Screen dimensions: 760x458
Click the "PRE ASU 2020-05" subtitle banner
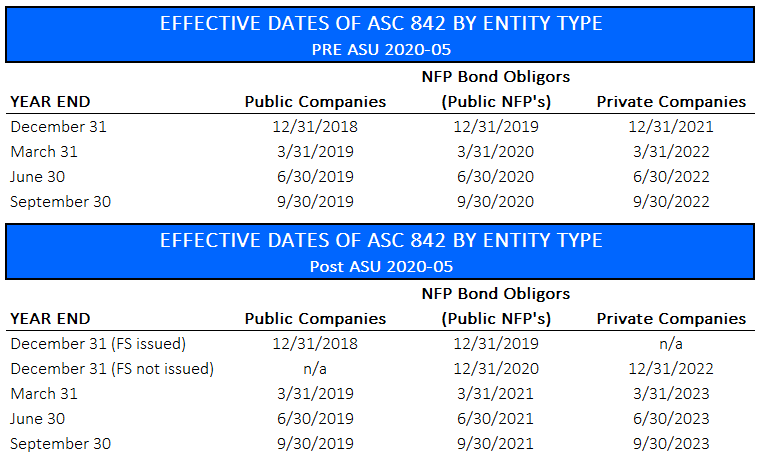379,49
